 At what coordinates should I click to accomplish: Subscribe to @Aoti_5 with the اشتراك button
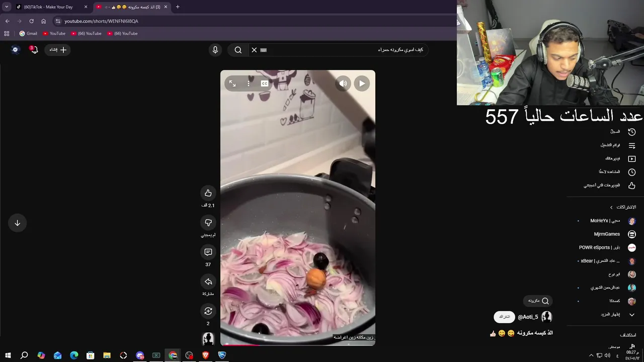click(x=505, y=317)
